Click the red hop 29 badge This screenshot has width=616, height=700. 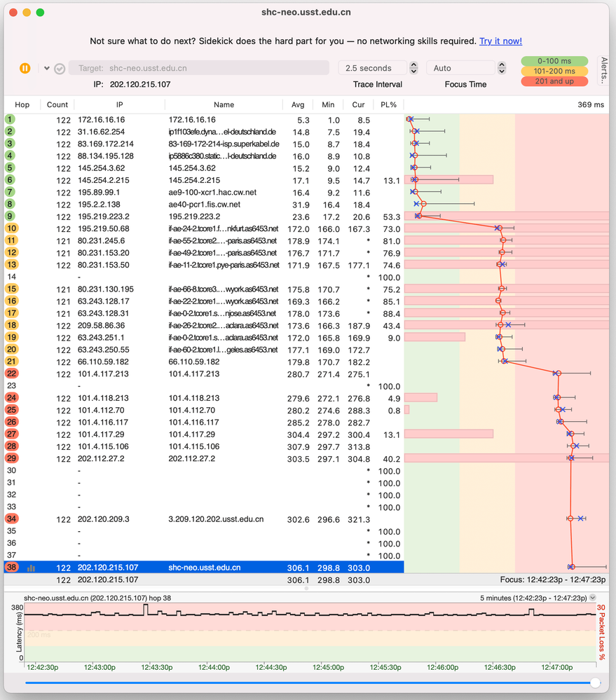pyautogui.click(x=11, y=458)
